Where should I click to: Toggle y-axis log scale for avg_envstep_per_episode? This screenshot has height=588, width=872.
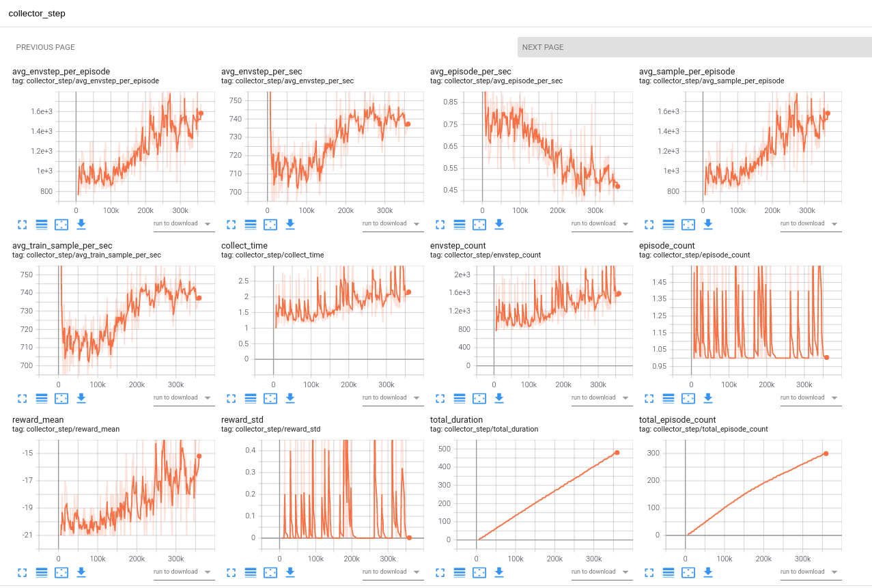(42, 224)
